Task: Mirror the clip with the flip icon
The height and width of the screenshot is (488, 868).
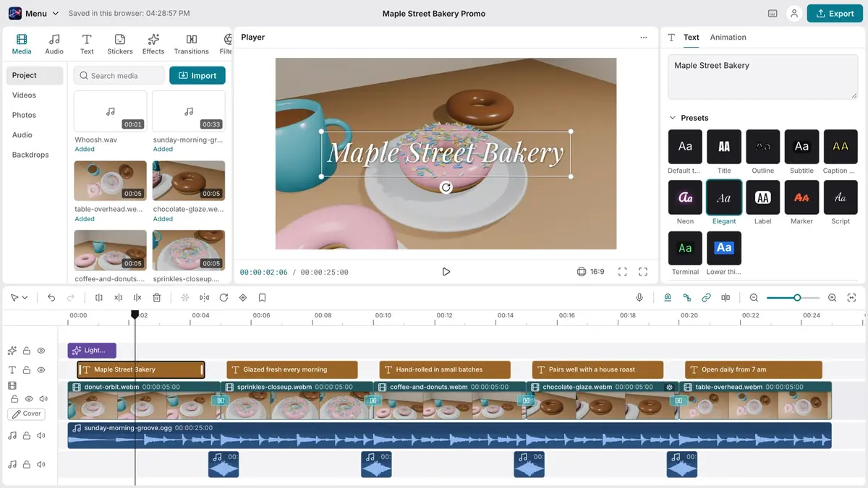Action: click(x=205, y=297)
